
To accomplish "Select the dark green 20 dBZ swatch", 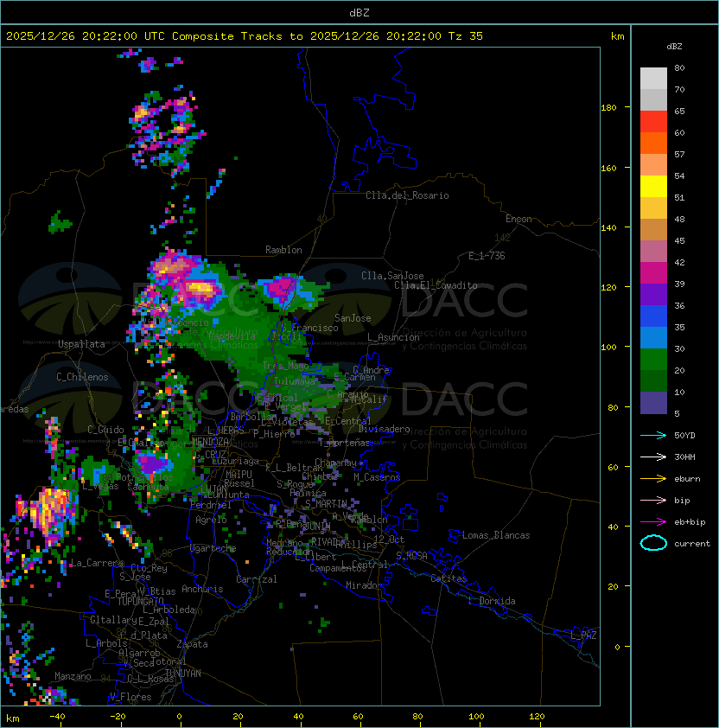I will 653,381.
